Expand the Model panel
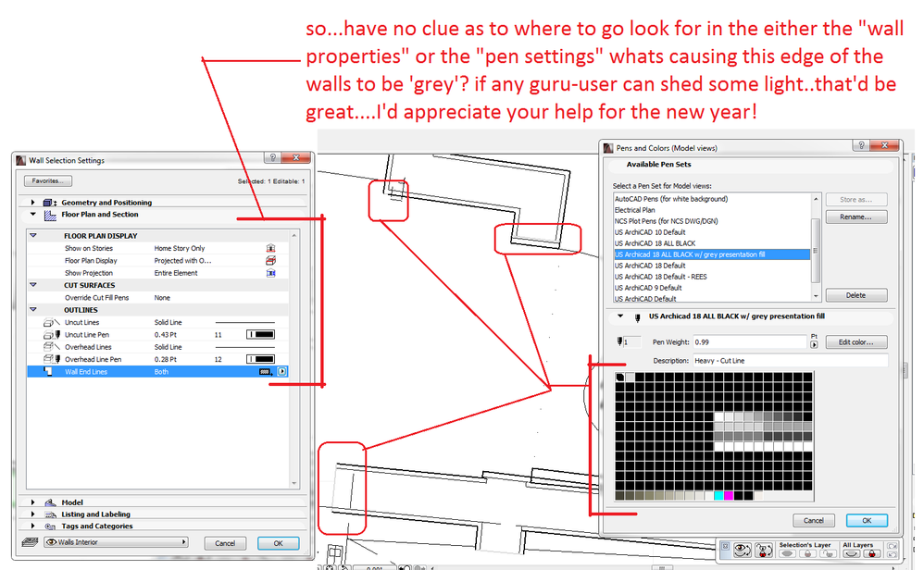924x570 pixels. click(33, 502)
